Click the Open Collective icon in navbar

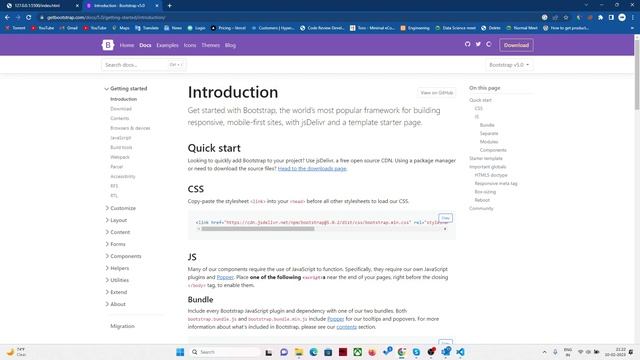pos(489,44)
